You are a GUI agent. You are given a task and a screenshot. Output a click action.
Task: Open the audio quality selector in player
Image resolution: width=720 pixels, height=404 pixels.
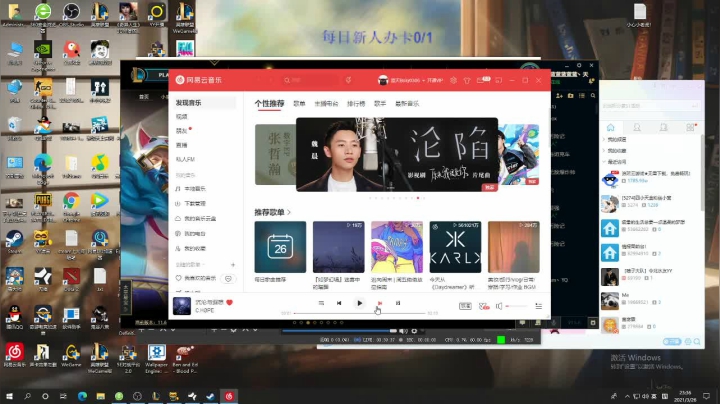click(x=465, y=306)
